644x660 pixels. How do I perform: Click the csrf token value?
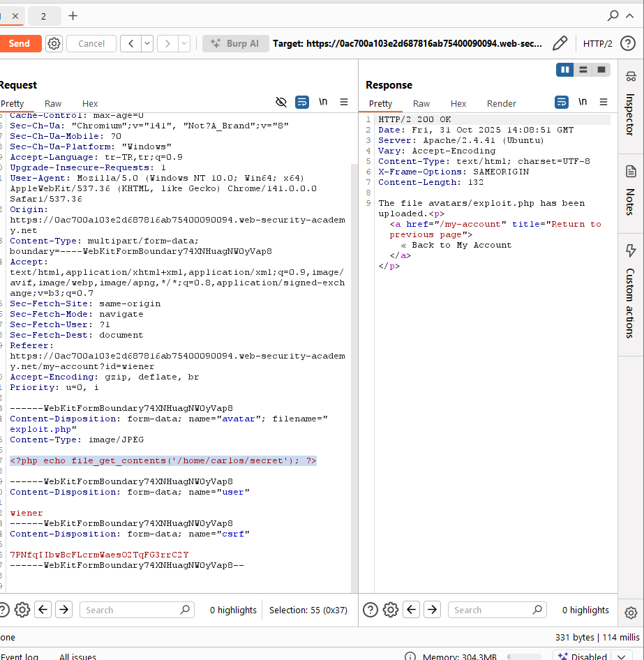point(99,555)
